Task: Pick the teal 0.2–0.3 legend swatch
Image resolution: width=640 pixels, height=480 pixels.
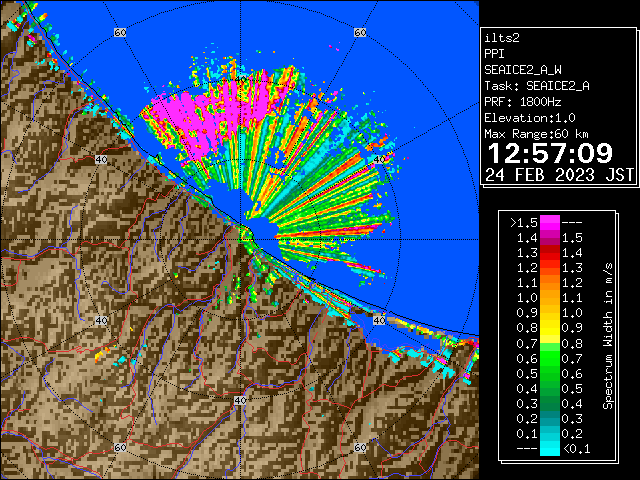Action: (550, 419)
